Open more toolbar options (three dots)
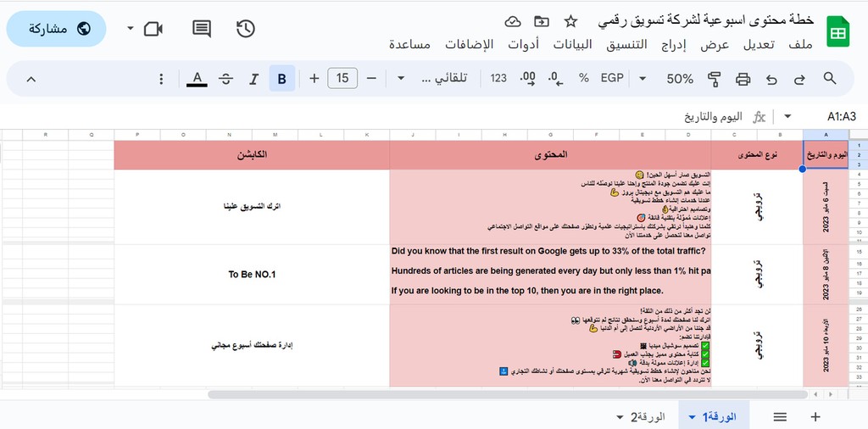This screenshot has width=868, height=429. [x=161, y=79]
